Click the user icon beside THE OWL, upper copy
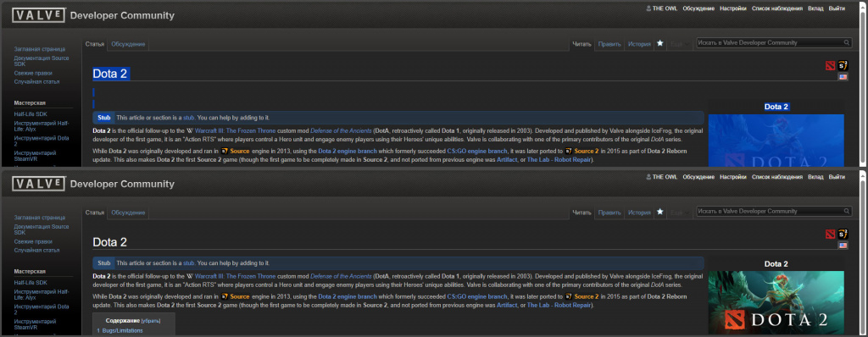The image size is (868, 337). 648,8
